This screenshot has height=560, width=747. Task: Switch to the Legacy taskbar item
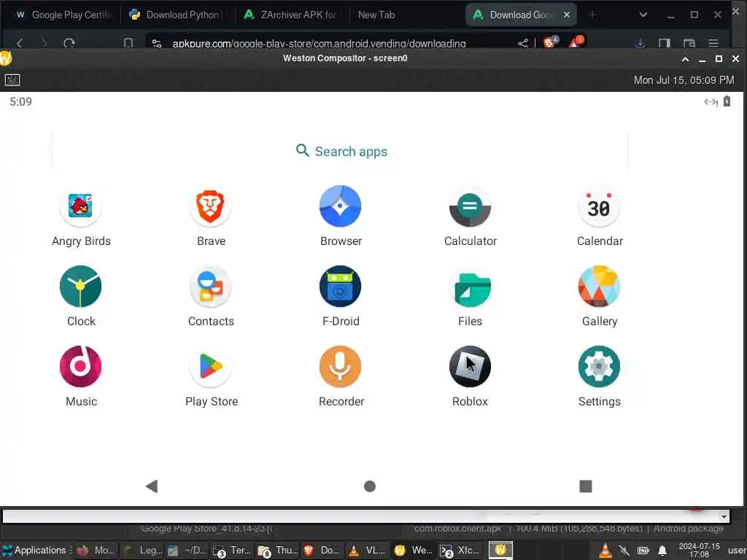pyautogui.click(x=142, y=550)
